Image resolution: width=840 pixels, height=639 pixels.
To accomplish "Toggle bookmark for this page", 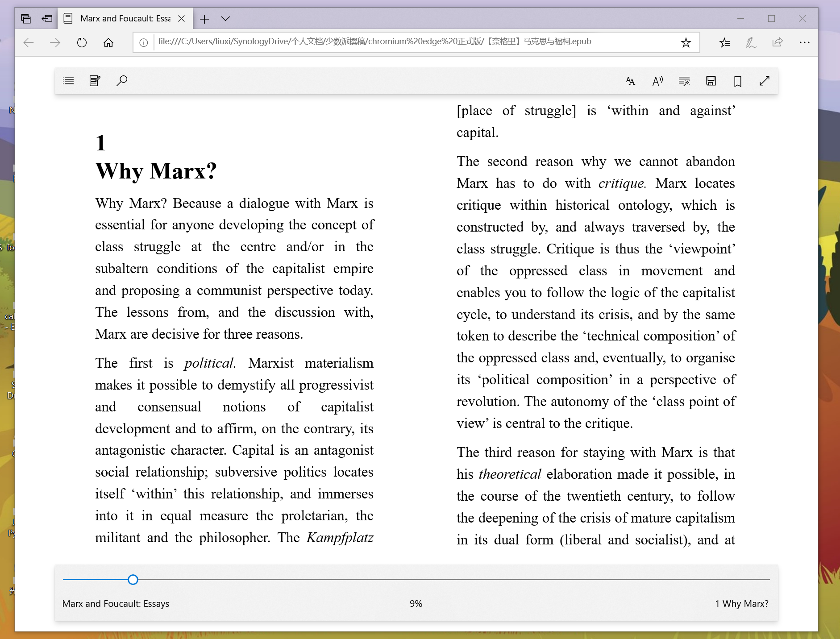I will click(738, 81).
